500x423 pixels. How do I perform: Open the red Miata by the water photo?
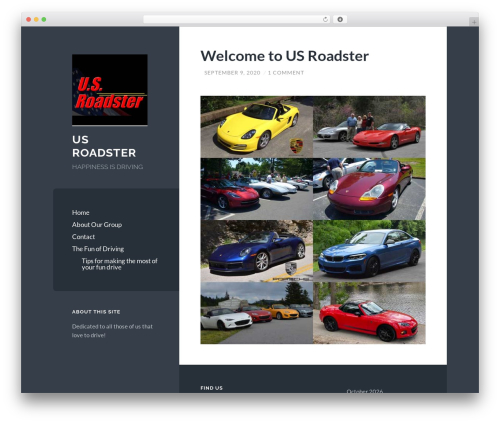369,313
